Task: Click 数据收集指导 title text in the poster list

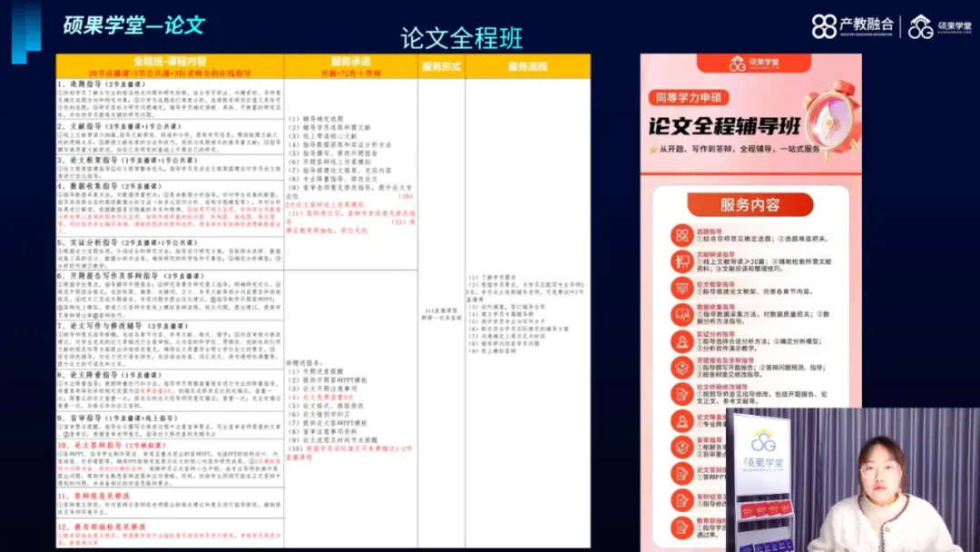Action: [x=716, y=308]
